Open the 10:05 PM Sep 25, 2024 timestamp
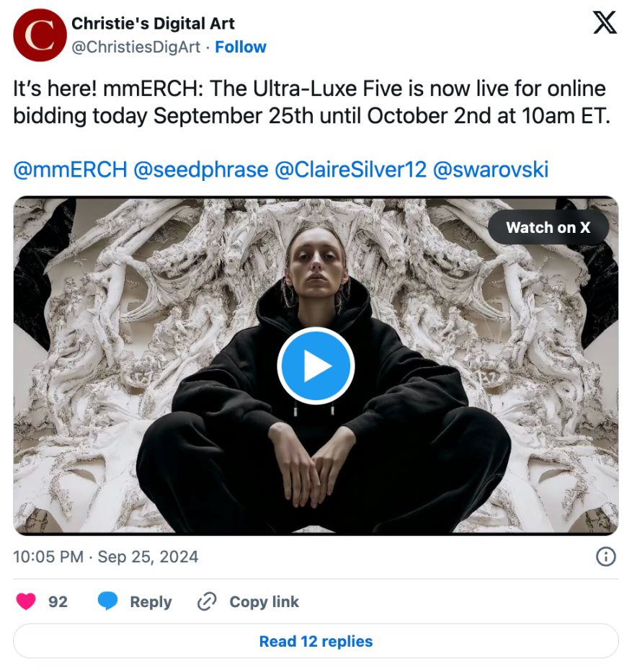The height and width of the screenshot is (672, 632). (106, 557)
